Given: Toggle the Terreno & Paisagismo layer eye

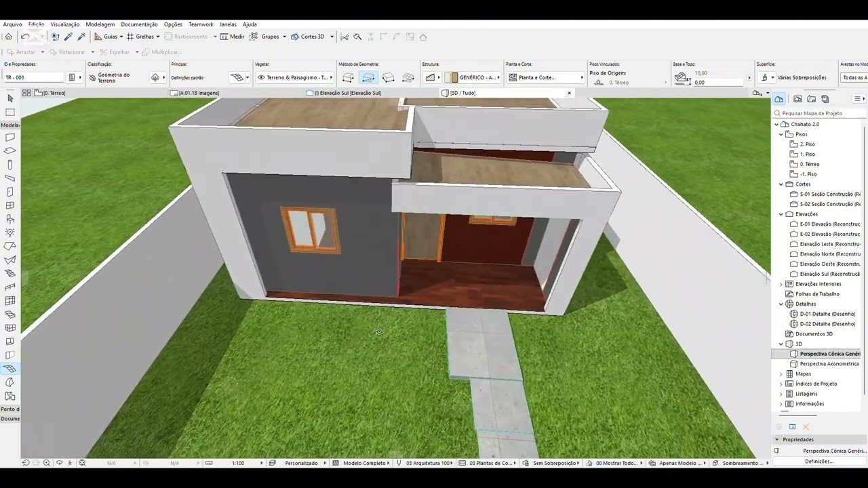Looking at the screenshot, I should coord(261,78).
